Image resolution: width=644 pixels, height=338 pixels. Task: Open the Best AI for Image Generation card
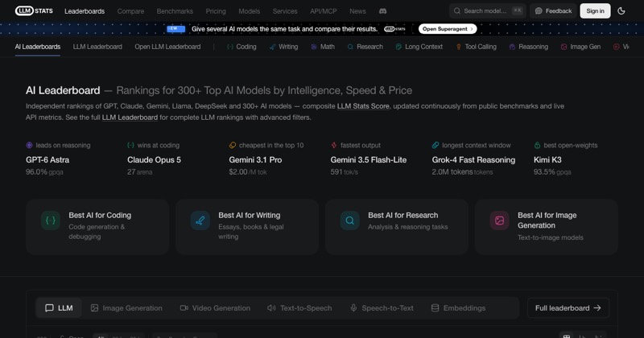click(547, 227)
